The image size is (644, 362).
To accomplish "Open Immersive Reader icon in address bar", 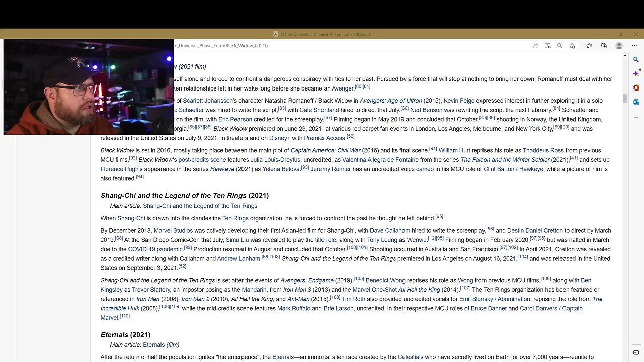I will pos(548,46).
